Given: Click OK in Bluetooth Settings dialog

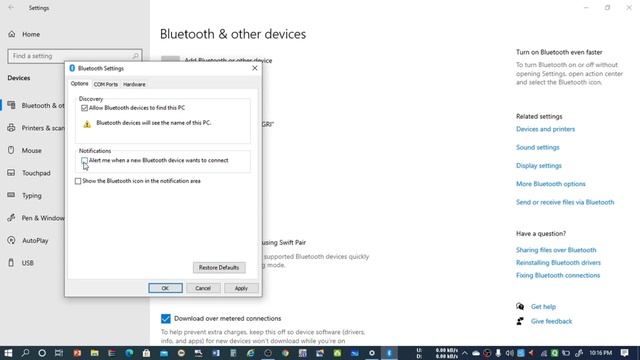Looking at the screenshot, I should tap(165, 288).
